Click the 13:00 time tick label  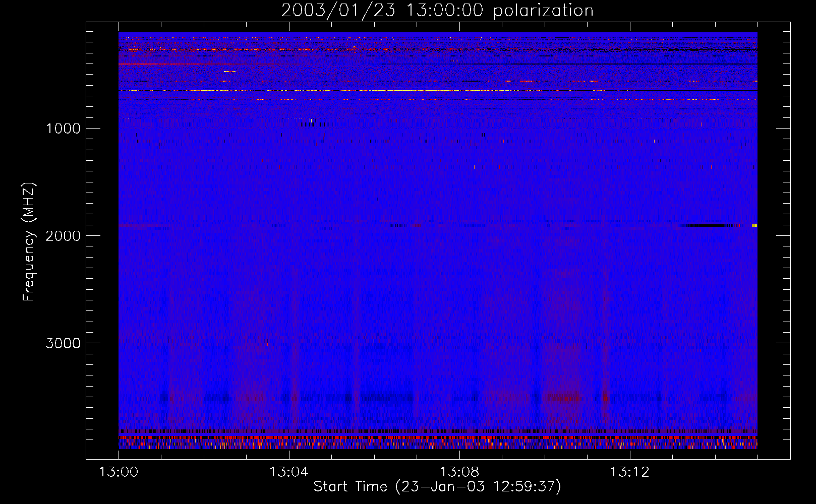coord(119,472)
